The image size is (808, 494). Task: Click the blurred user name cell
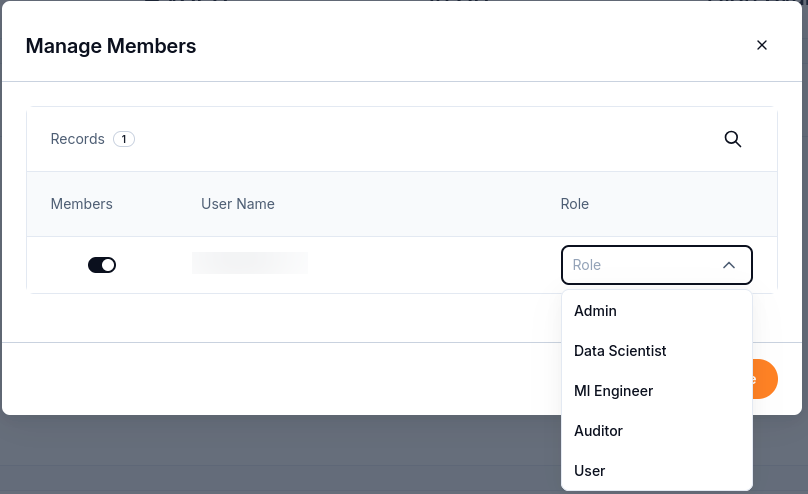click(249, 263)
